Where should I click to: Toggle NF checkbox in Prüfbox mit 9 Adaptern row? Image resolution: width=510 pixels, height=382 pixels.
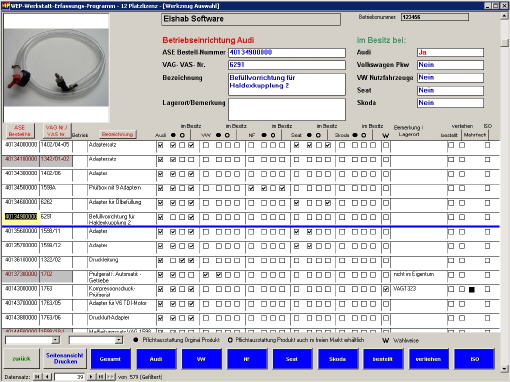(x=251, y=188)
